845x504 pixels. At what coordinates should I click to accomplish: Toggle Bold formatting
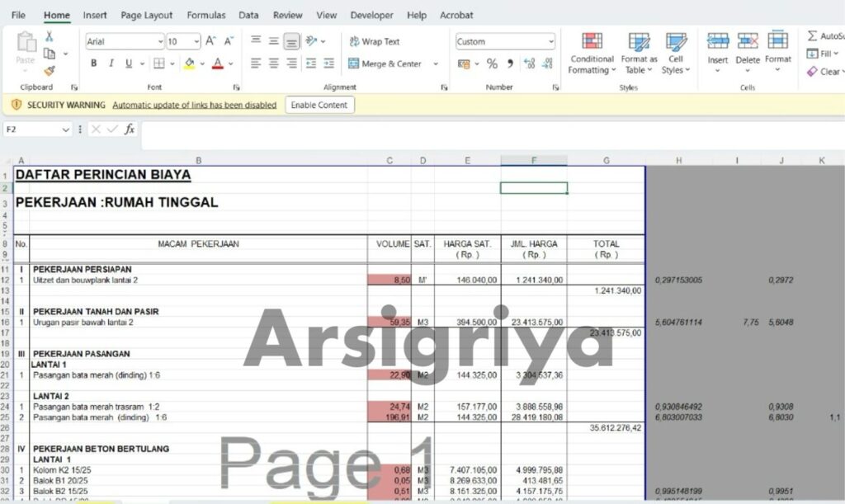pos(94,64)
